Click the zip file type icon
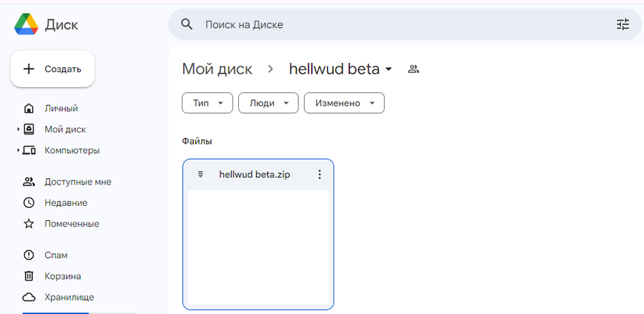644x314 pixels. [x=200, y=175]
